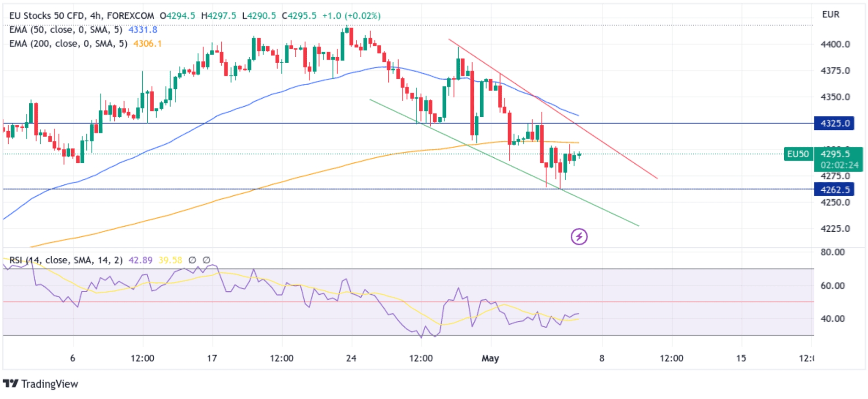Click the 4375.0 price axis label
Viewport: 868px width, 399px height.
click(835, 71)
